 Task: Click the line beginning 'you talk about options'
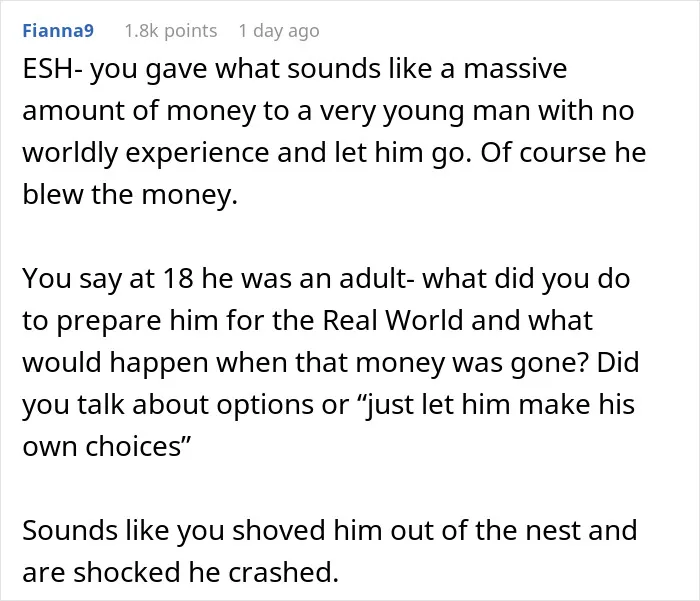tap(329, 405)
